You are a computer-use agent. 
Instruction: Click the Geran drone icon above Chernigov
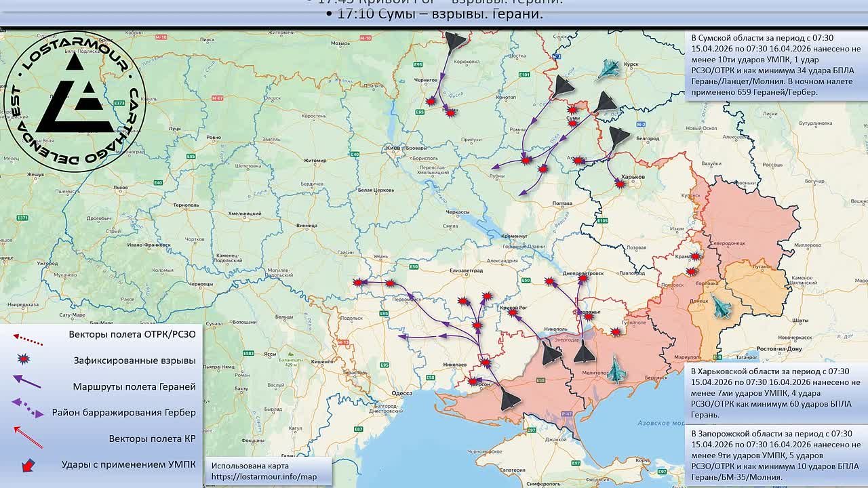456,41
